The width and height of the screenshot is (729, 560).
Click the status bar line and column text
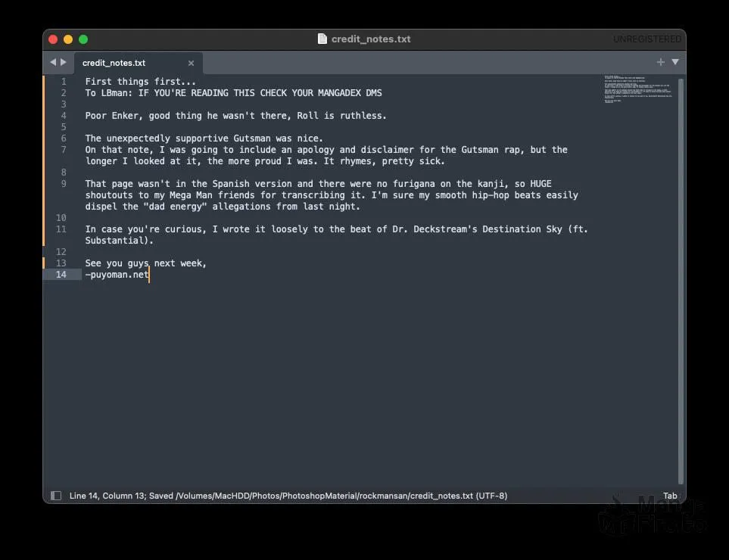288,496
